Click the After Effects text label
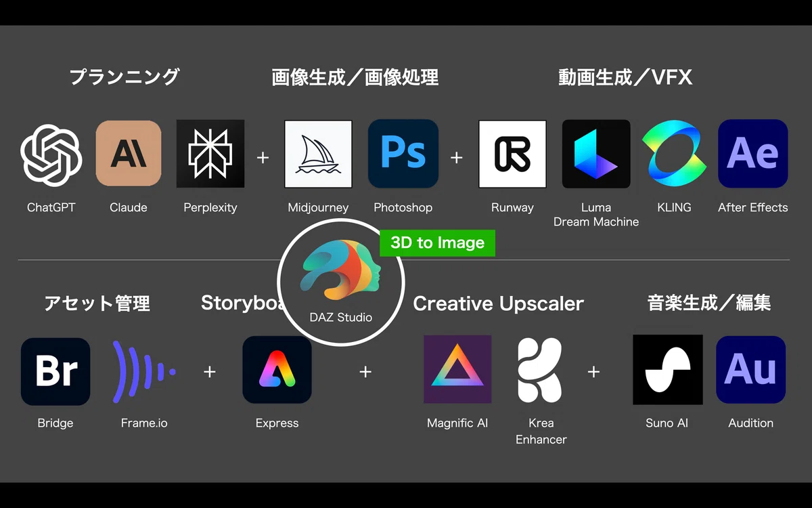 753,207
